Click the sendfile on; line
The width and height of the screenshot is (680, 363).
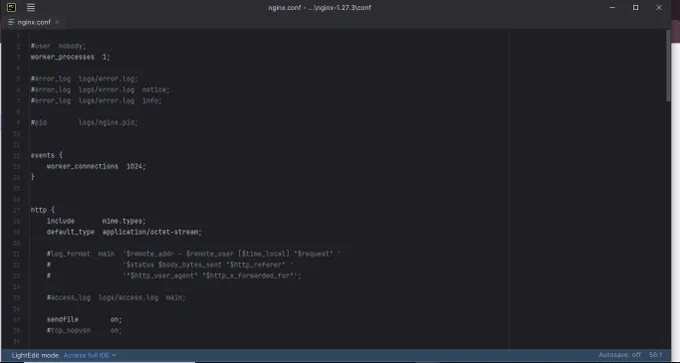(x=85, y=319)
